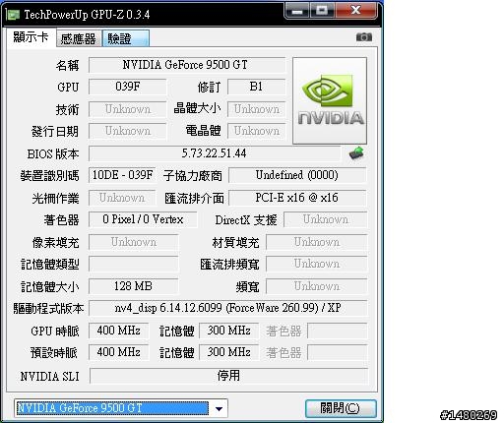This screenshot has height=423, width=504.
Task: Click the 關閉(C) button
Action: point(341,408)
